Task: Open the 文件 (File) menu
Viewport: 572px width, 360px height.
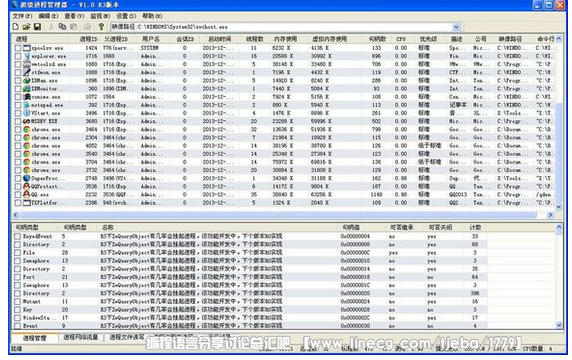Action: click(22, 16)
